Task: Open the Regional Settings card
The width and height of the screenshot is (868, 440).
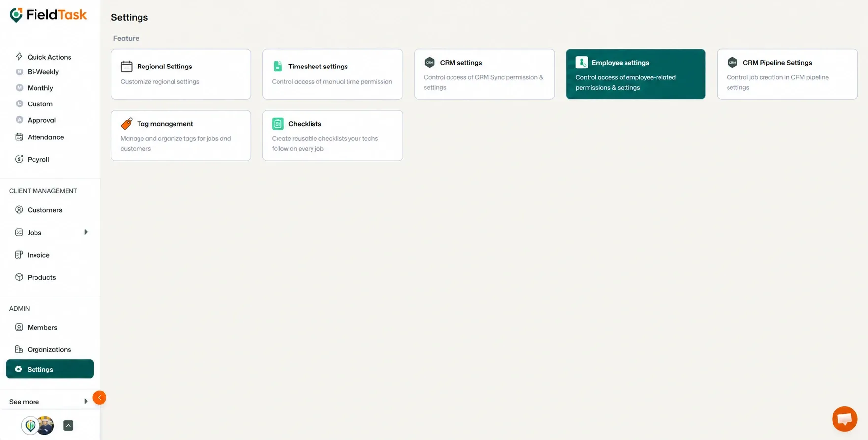Action: coord(181,74)
